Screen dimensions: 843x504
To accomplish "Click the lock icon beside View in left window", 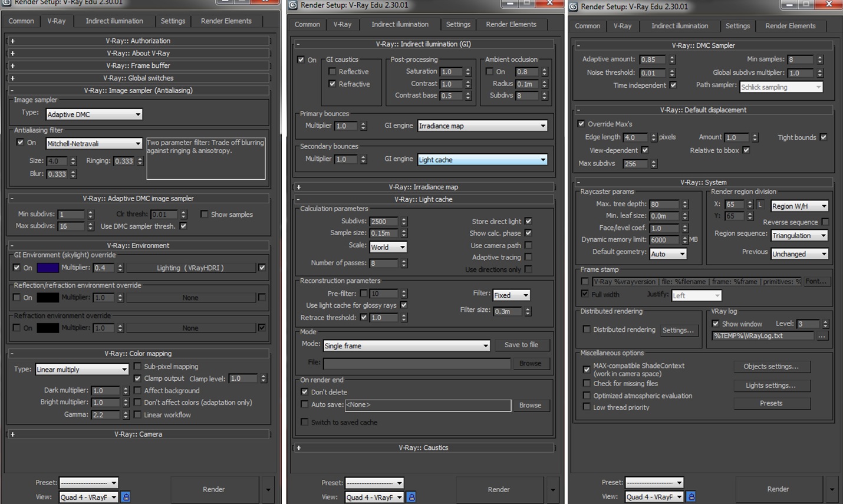I will [126, 497].
